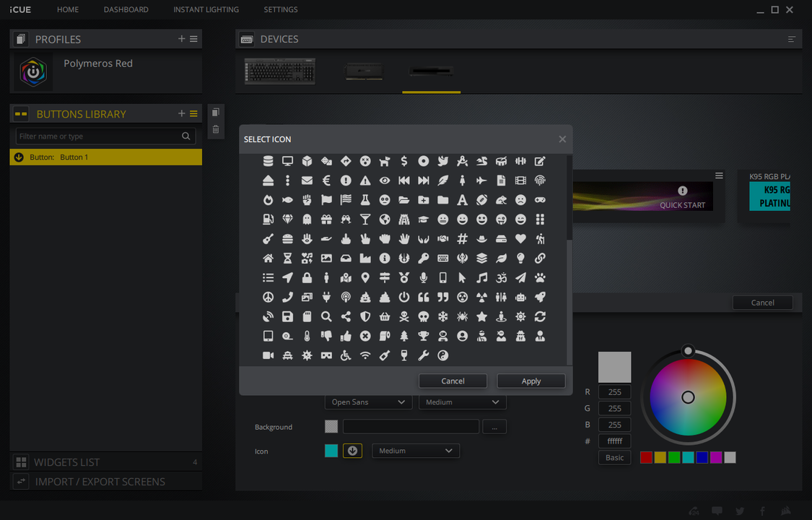The image size is (812, 520).
Task: Pick the house home icon
Action: click(x=269, y=258)
